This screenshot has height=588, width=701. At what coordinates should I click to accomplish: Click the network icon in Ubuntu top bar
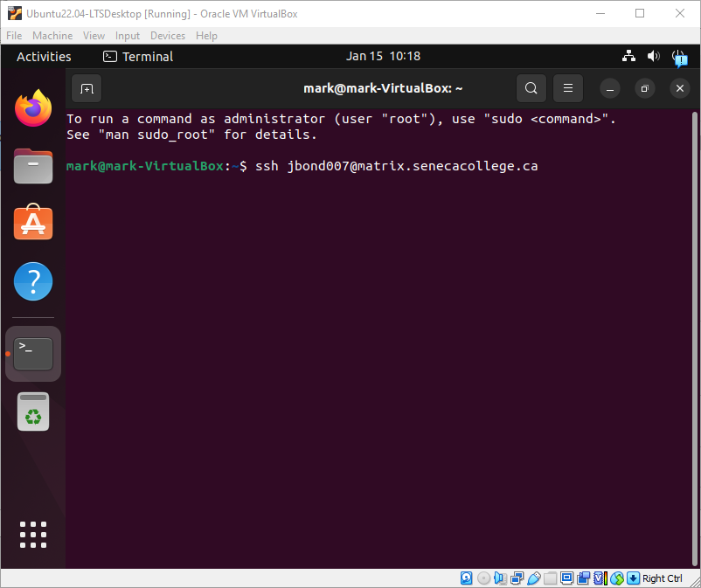pyautogui.click(x=628, y=56)
